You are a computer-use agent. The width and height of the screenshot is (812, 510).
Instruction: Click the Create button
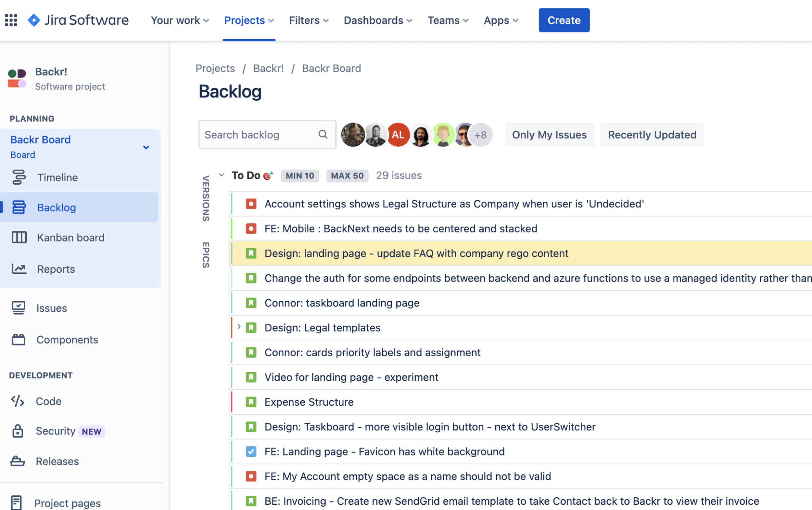point(564,20)
